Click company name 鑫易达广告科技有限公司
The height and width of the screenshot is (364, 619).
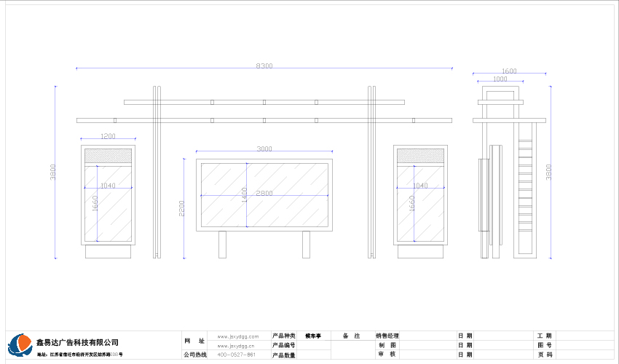(x=77, y=342)
